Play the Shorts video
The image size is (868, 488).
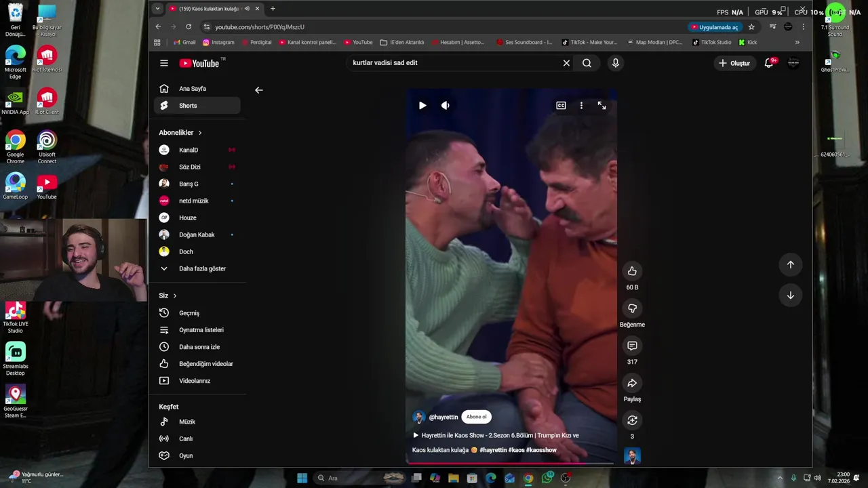[422, 106]
